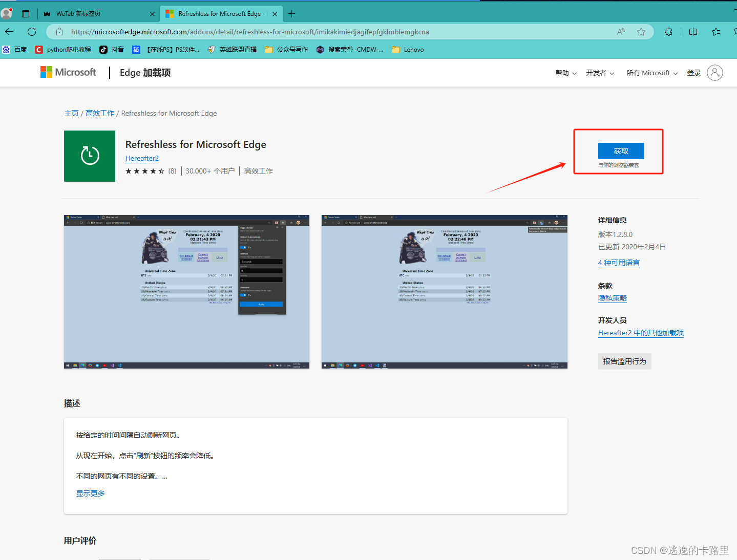This screenshot has width=737, height=560.
Task: Open the second extension screenshot thumbnail
Action: tap(445, 292)
